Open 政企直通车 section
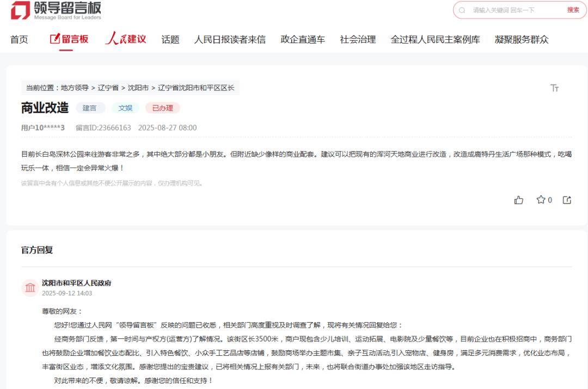 coord(303,39)
